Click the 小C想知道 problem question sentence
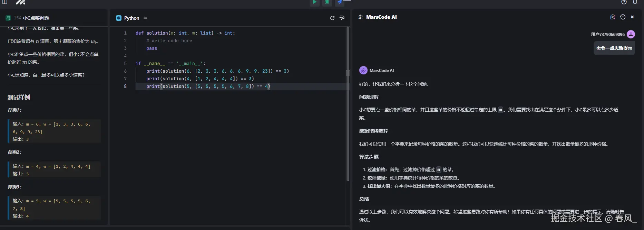The image size is (644, 230). [46, 75]
